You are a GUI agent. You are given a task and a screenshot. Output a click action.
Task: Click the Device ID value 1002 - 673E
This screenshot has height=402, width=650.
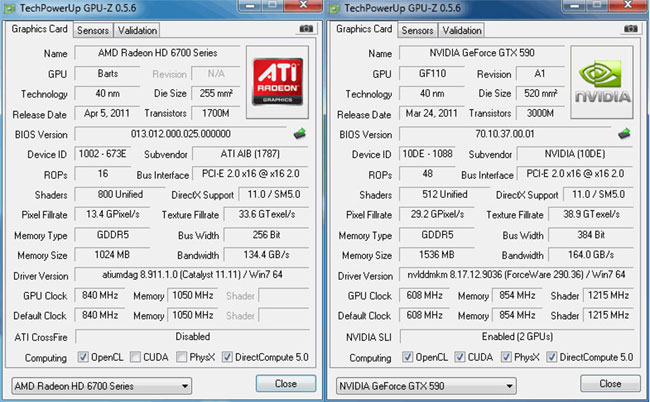click(x=102, y=154)
